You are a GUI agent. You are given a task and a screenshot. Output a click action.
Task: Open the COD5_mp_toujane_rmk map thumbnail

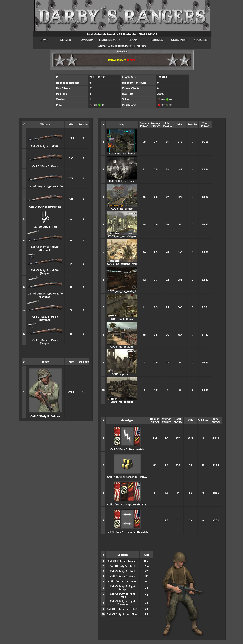[x=122, y=251]
